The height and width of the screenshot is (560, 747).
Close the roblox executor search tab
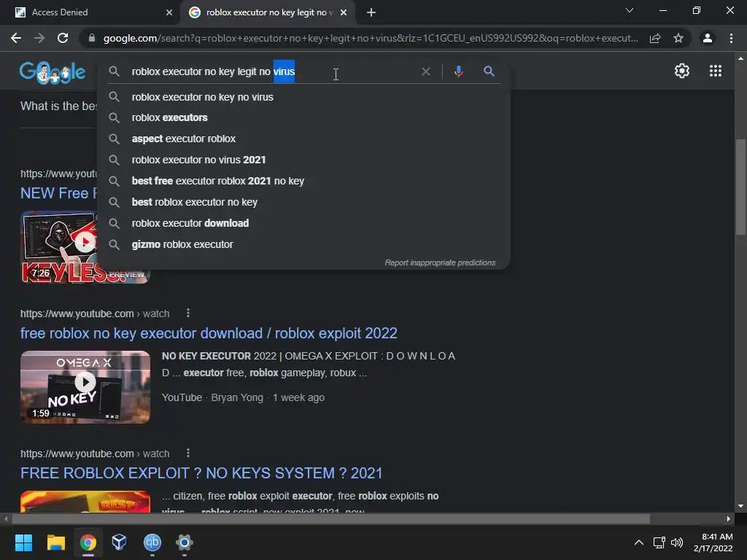click(344, 12)
